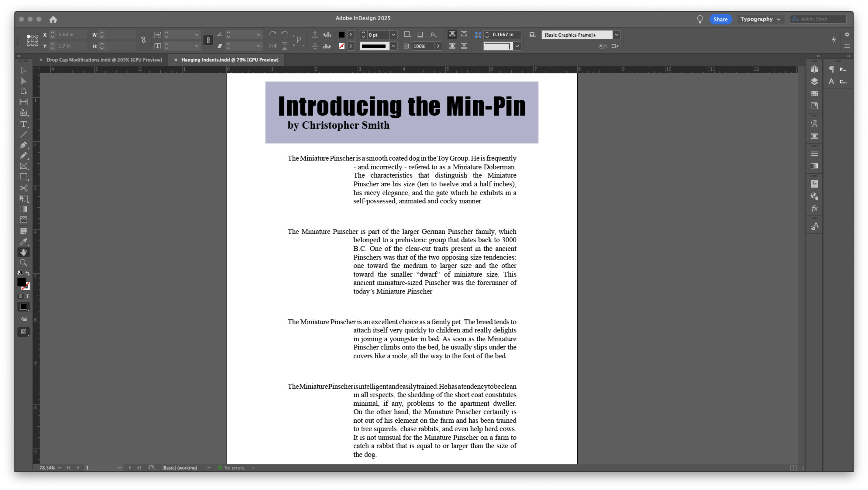
Task: Select the Scissors tool
Action: pyautogui.click(x=24, y=188)
